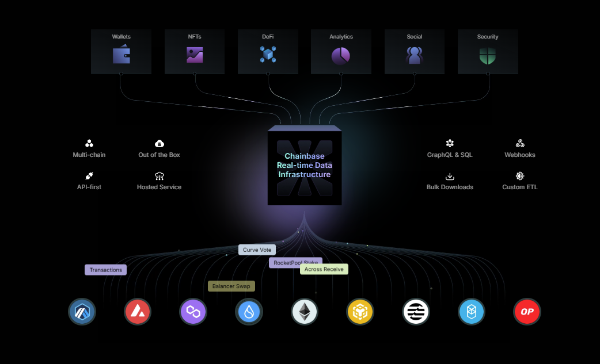This screenshot has width=600, height=364.
Task: Select the blue droplet chain logo
Action: point(249,312)
